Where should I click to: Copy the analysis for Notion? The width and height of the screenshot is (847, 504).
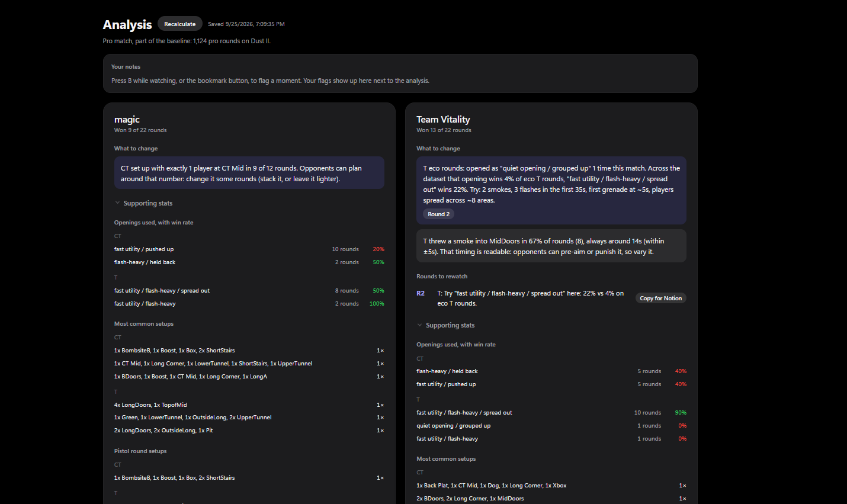click(x=660, y=298)
